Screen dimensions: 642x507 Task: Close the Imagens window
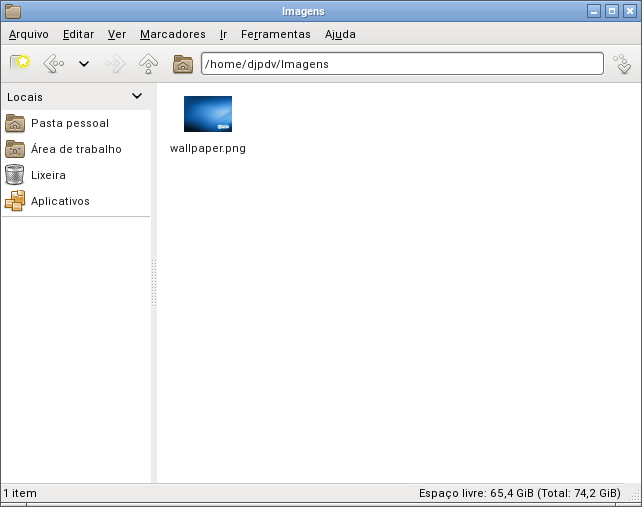pyautogui.click(x=630, y=11)
